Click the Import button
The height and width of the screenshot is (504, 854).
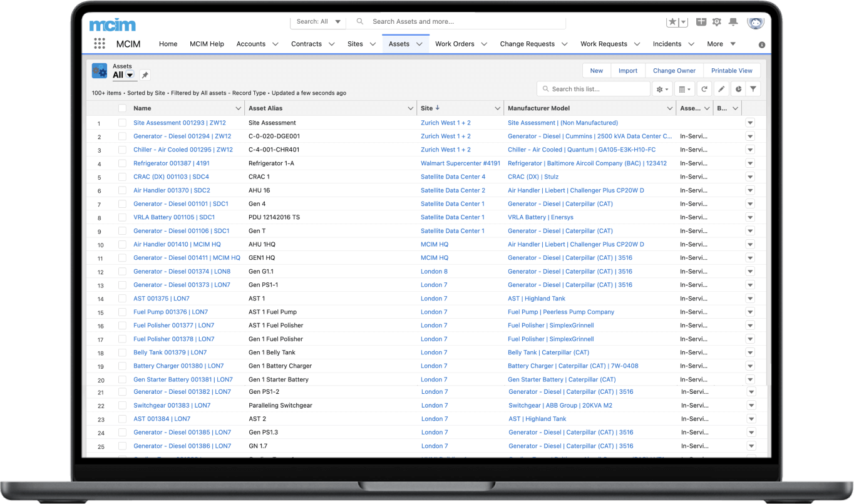628,71
